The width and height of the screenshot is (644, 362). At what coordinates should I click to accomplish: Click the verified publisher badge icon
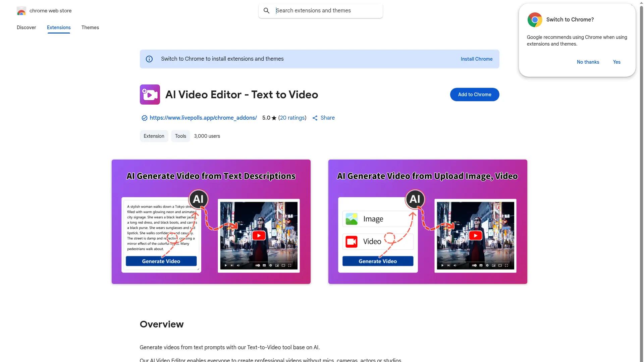144,118
